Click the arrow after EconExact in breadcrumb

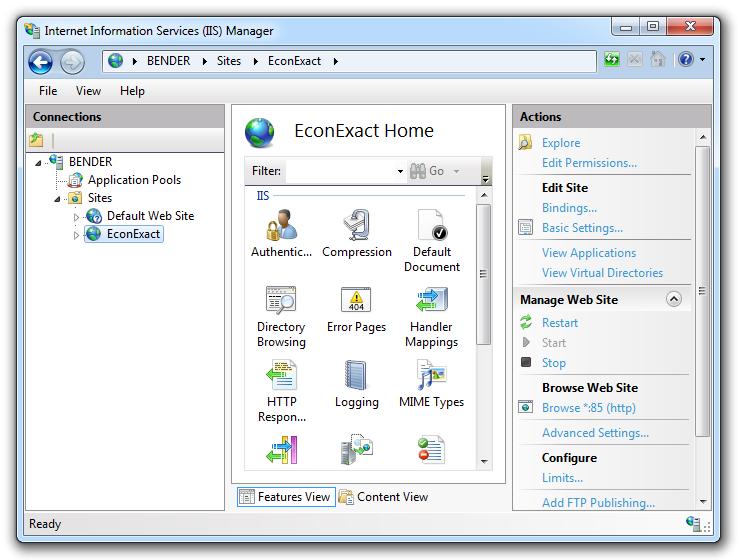336,61
